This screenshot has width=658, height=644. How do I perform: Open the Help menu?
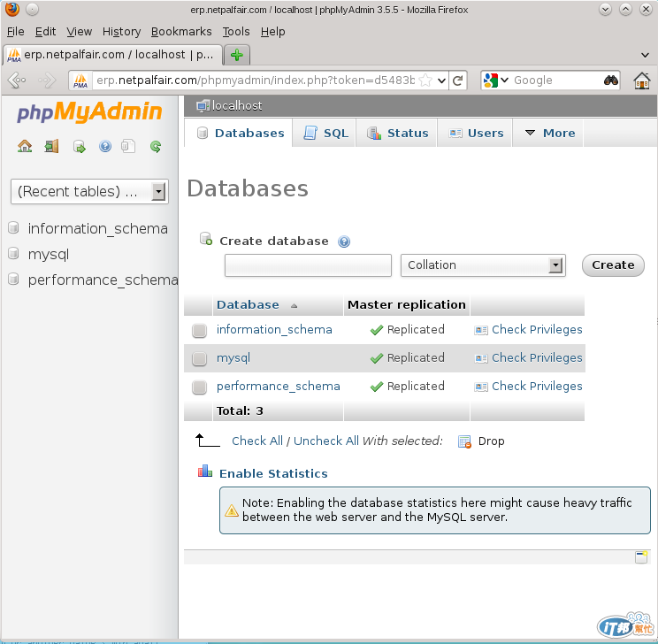(272, 32)
